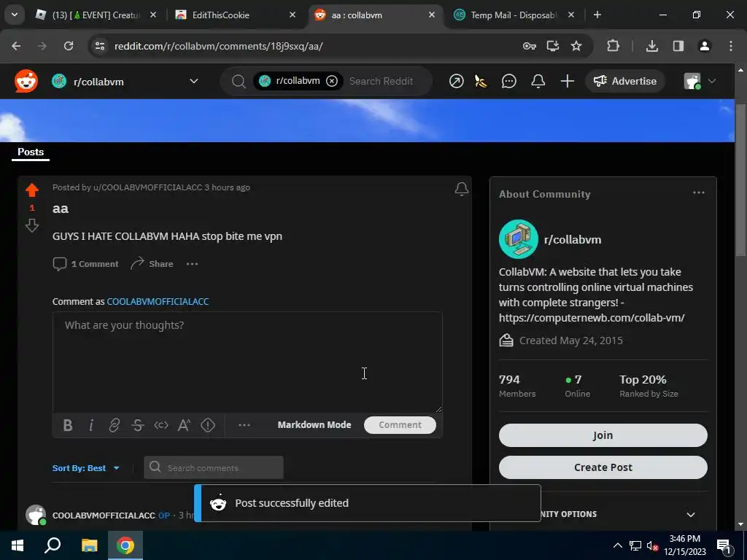This screenshot has height=560, width=747.
Task: Select the Posts tab
Action: point(31,152)
